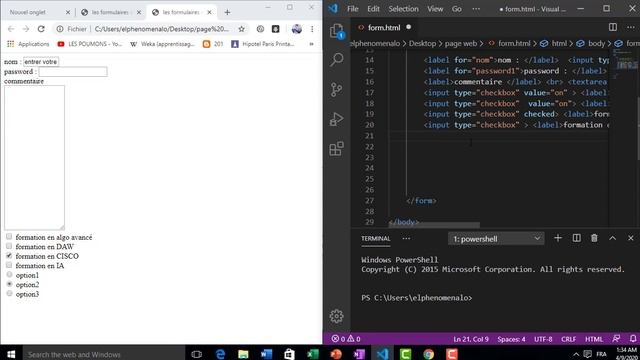Bookmark this page with star icon
This screenshot has width=640, height=360.
(x=241, y=29)
